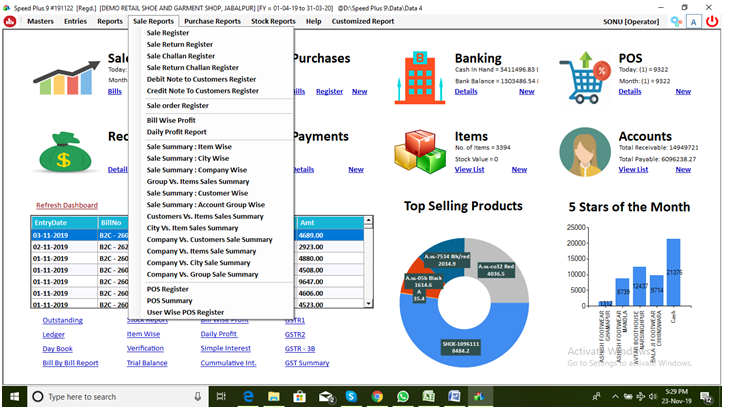This screenshot has height=419, width=752.
Task: Open the Day Book link
Action: pos(58,349)
